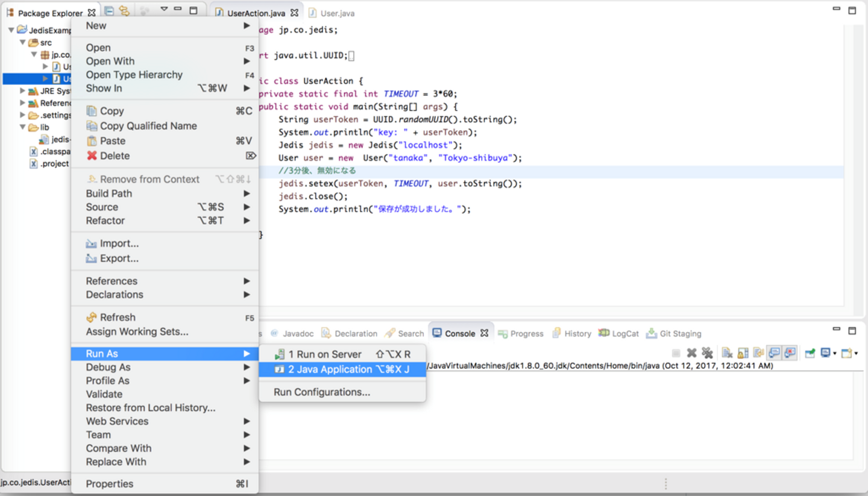Screen dimensions: 868x496
Task: Click Collapse All icon in Package Explorer
Action: [x=109, y=11]
